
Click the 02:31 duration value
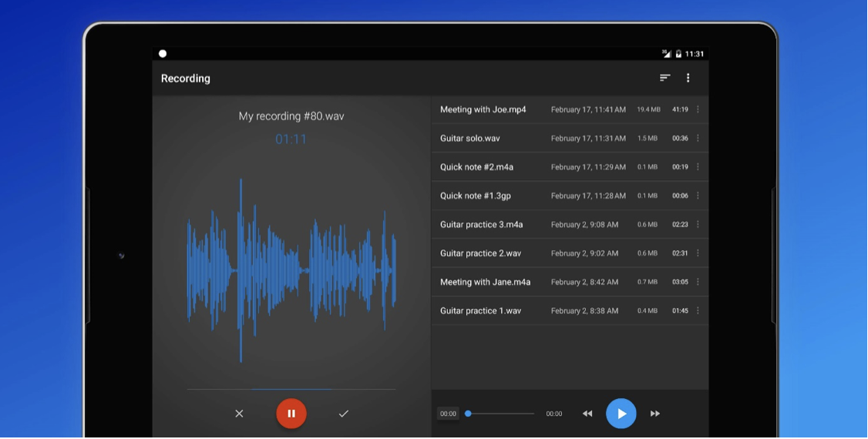[681, 253]
